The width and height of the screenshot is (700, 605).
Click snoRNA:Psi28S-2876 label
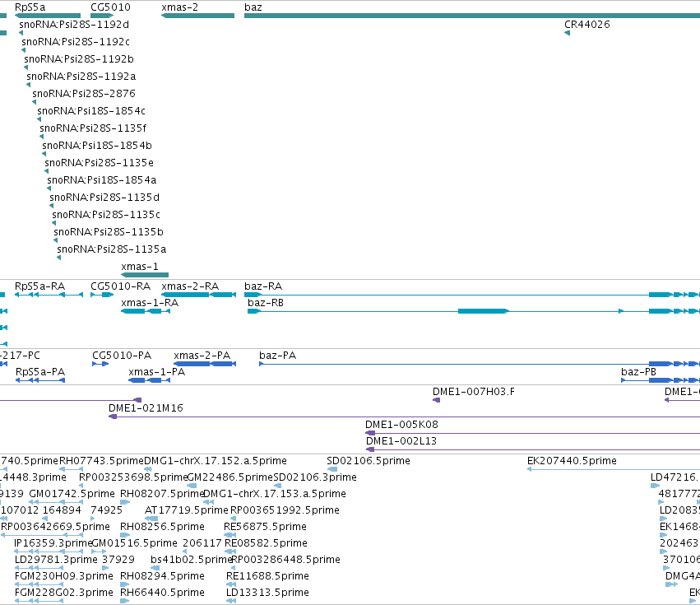84,93
